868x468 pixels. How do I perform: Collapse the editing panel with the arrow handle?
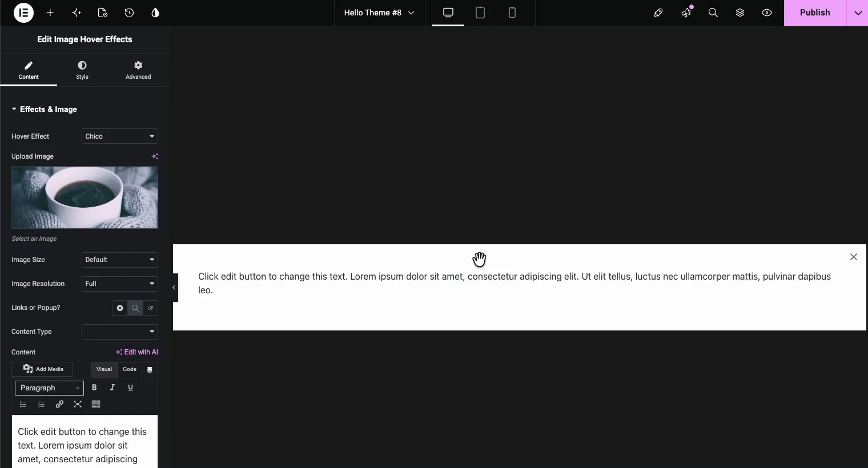coord(174,288)
